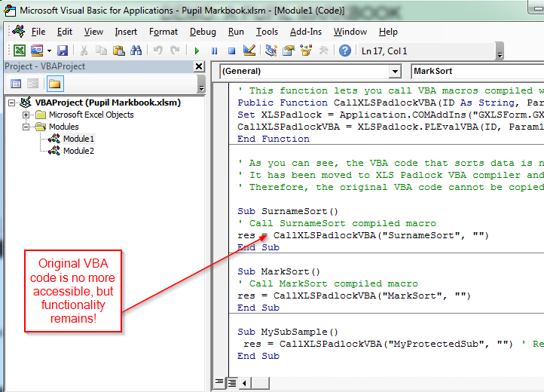Open the Add-Ins menu

point(306,32)
